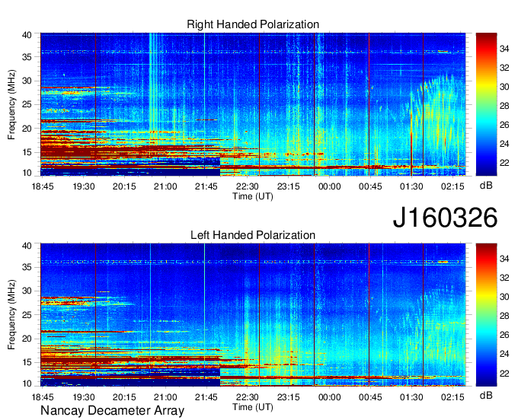Click the red vertical line near 19:30 in top plot

(x=95, y=104)
